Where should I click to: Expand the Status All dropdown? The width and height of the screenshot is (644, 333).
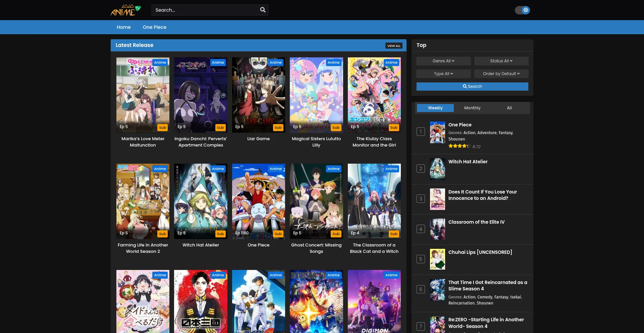pos(501,61)
